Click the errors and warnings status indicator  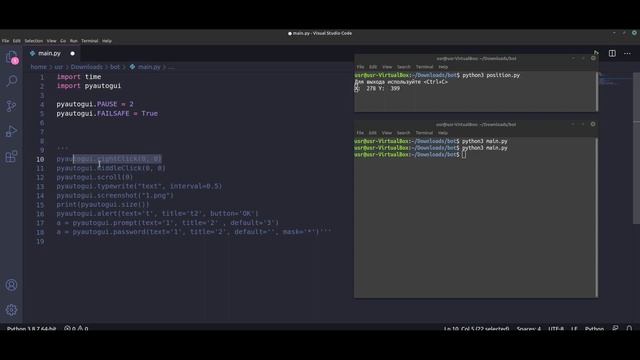[x=76, y=329]
